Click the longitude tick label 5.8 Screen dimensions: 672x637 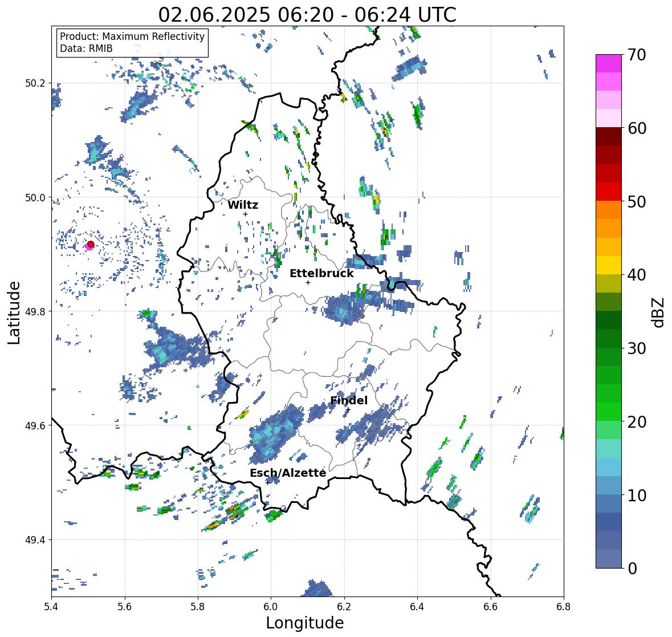coord(198,607)
